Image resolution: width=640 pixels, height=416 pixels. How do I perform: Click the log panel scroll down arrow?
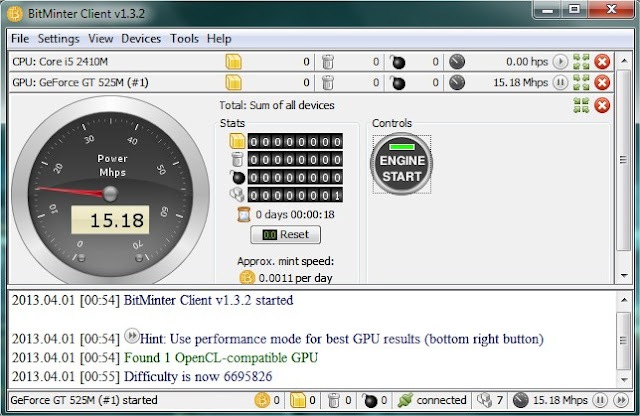624,380
